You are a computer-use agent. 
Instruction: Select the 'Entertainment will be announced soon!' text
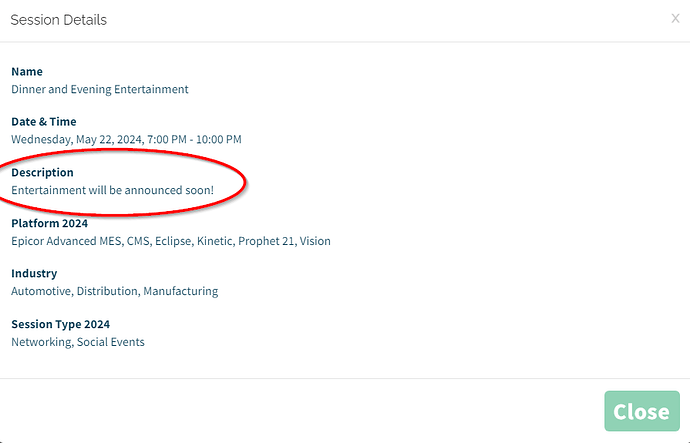[113, 190]
